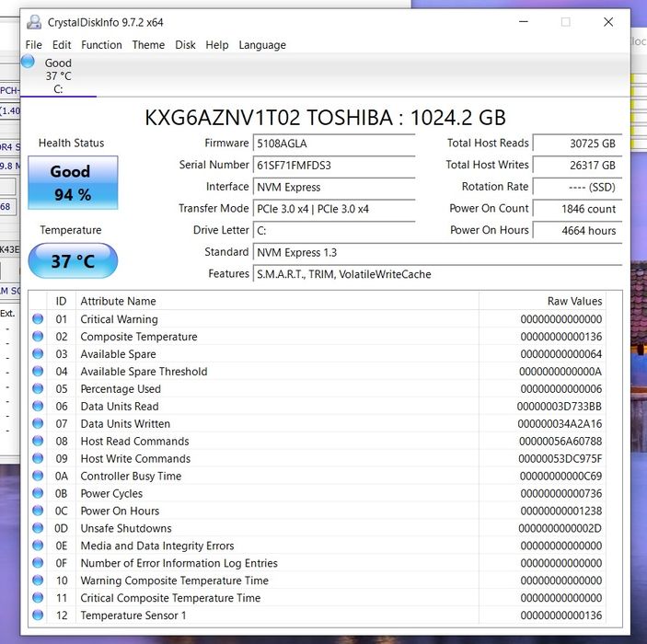This screenshot has width=647, height=644.
Task: Click status orb for Host Read Commands row
Action: point(38,441)
